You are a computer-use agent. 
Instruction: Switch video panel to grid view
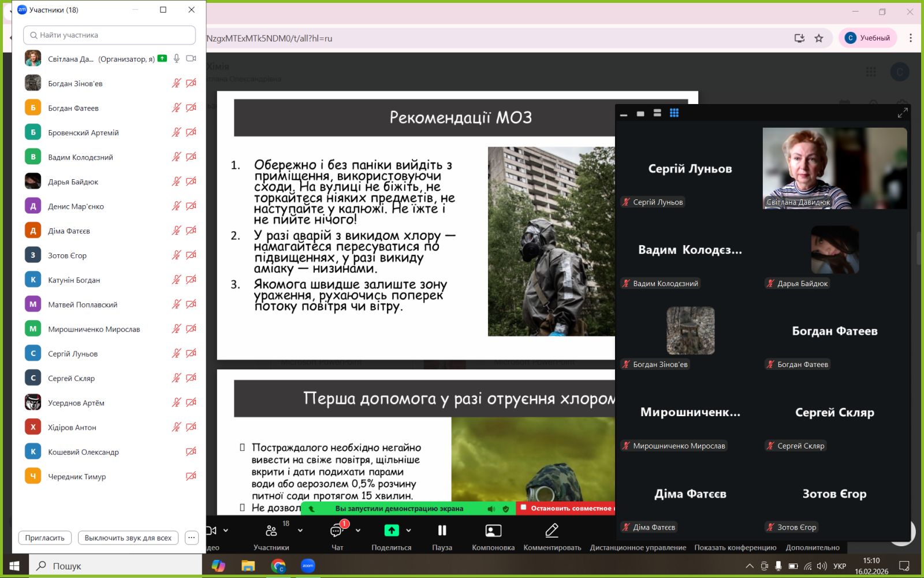coord(674,113)
